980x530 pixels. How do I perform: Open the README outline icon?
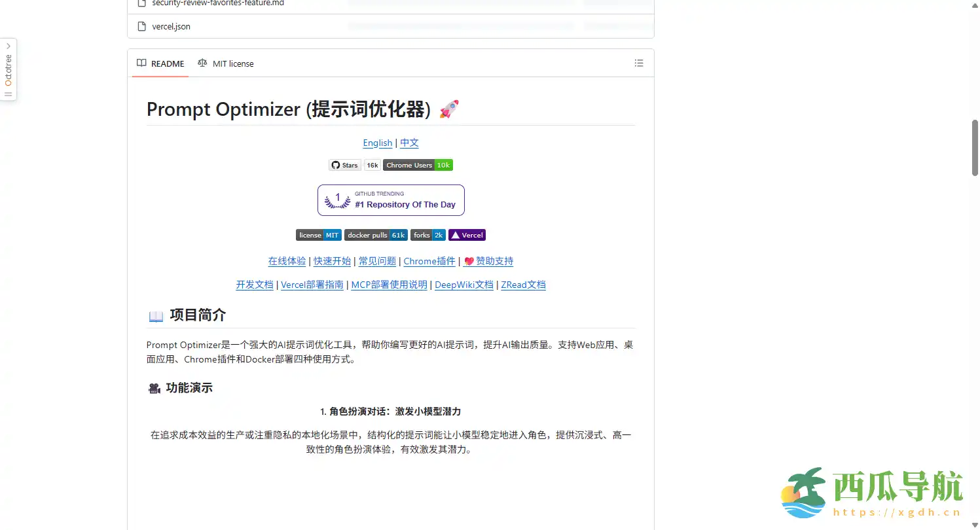[638, 63]
